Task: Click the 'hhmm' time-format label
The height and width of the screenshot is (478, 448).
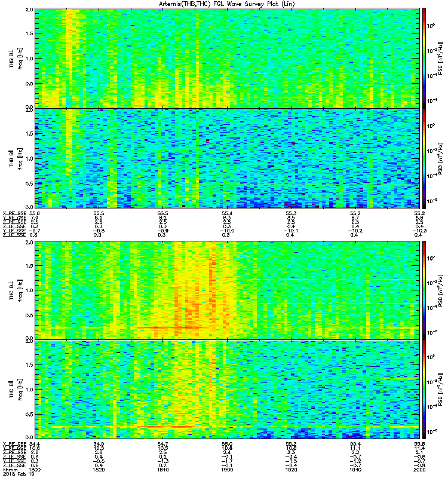Action: [x=9, y=470]
